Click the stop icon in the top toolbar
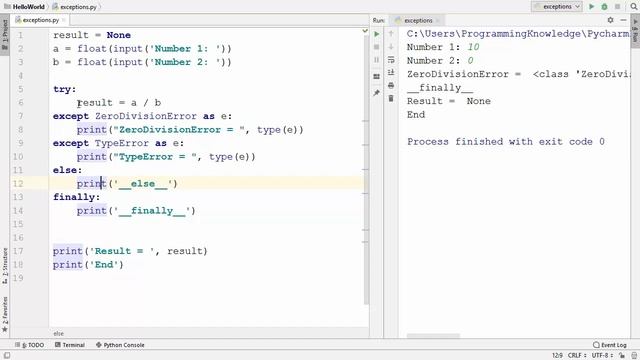This screenshot has width=640, height=360. click(x=618, y=7)
